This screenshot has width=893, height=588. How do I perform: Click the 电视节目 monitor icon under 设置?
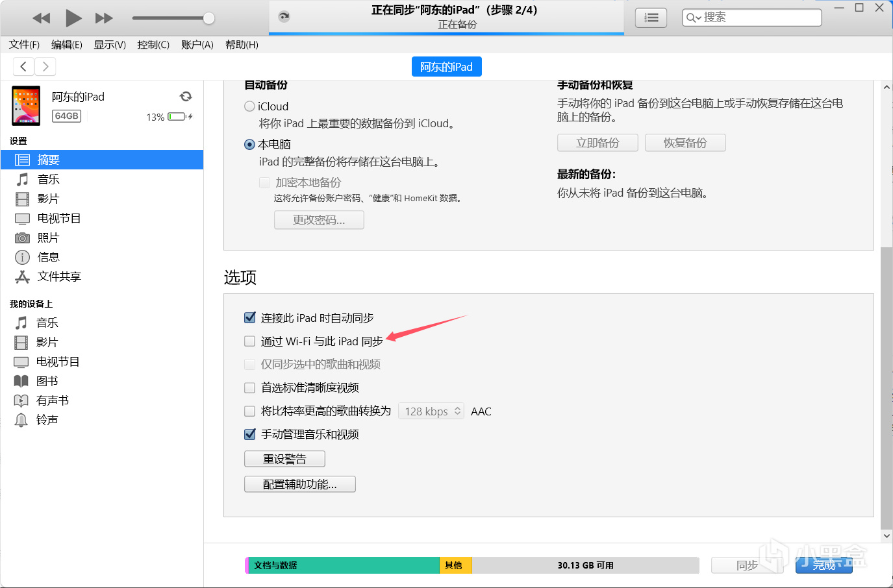23,219
